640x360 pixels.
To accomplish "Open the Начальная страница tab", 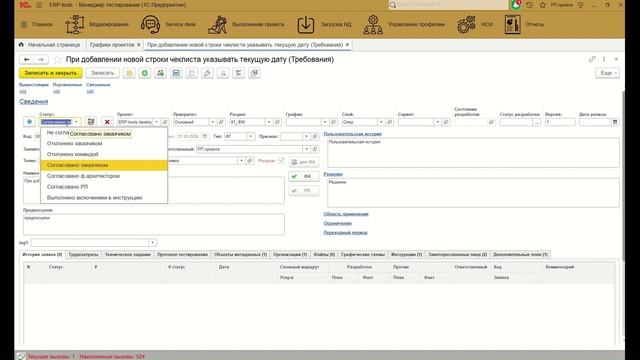I will point(50,45).
